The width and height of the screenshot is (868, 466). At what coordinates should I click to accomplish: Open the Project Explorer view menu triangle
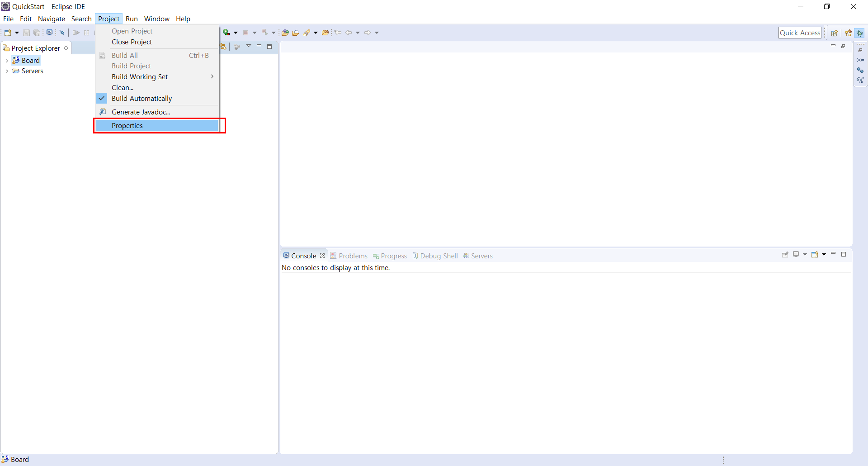coord(249,46)
